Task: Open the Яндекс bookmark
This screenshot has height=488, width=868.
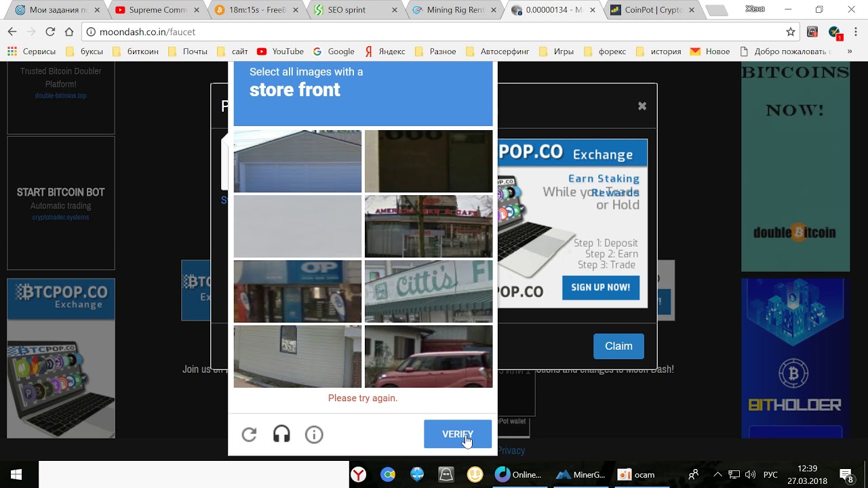Action: tap(385, 52)
